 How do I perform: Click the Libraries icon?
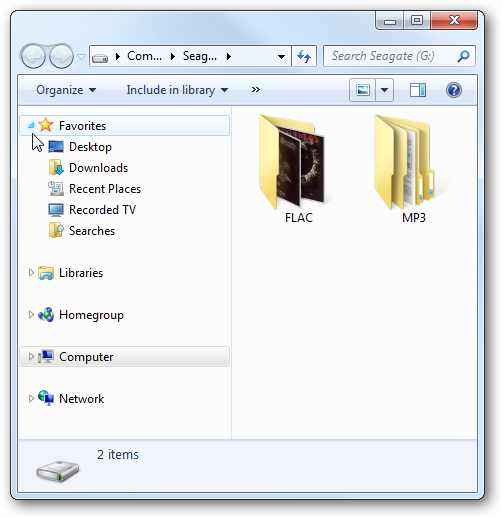46,273
